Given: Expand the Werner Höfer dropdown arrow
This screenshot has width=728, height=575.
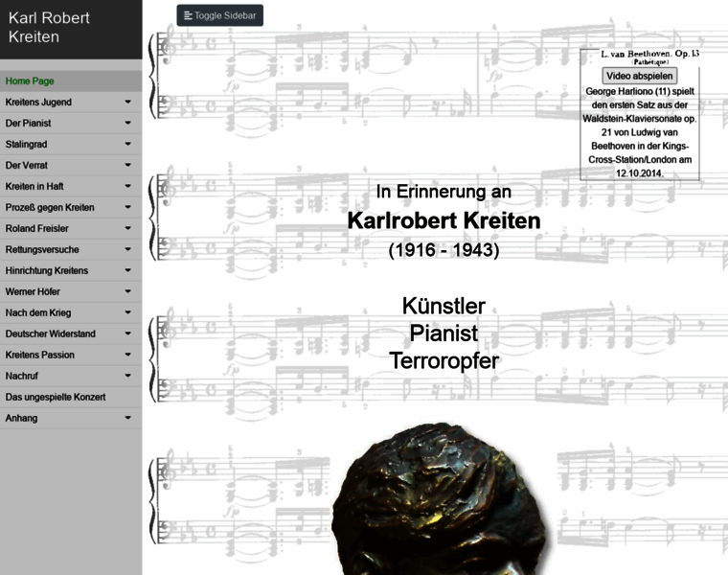Looking at the screenshot, I should click(127, 291).
